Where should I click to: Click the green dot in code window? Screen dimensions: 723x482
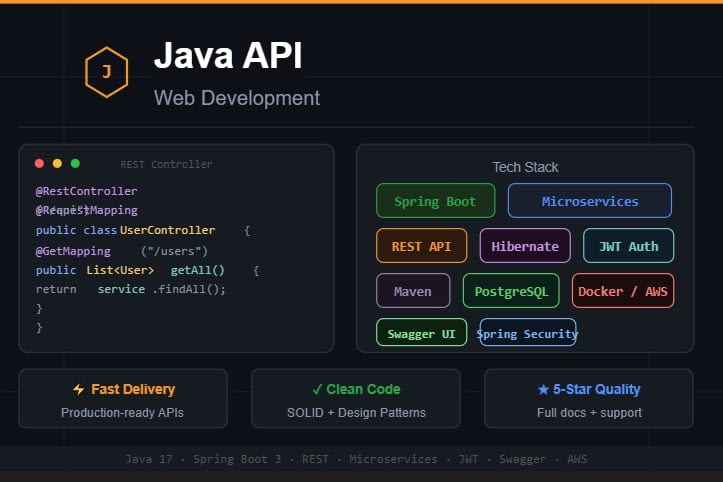[75, 163]
